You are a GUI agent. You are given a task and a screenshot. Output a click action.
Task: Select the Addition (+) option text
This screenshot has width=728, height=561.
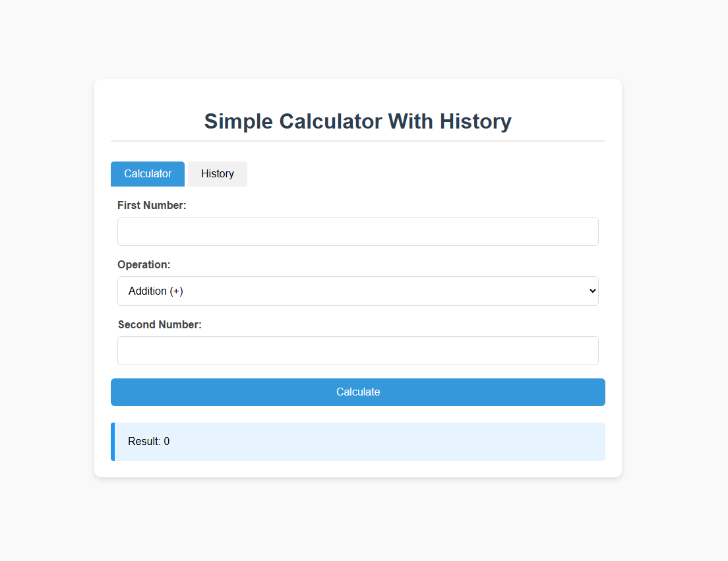coord(156,291)
